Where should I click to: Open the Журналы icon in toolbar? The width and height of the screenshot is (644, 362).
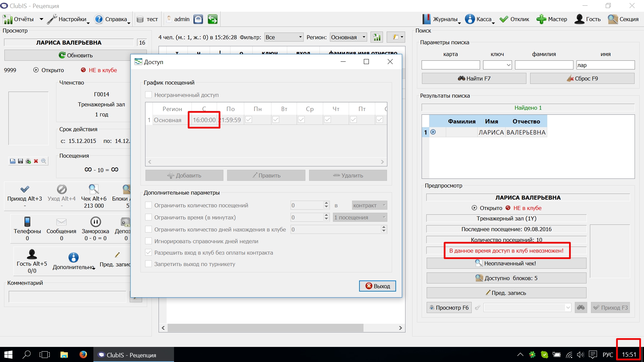coord(426,19)
